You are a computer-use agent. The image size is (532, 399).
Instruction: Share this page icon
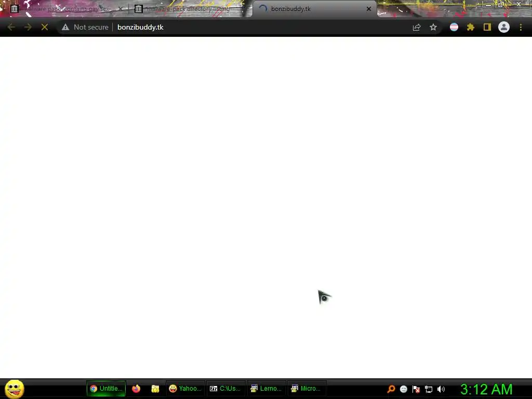tap(417, 27)
